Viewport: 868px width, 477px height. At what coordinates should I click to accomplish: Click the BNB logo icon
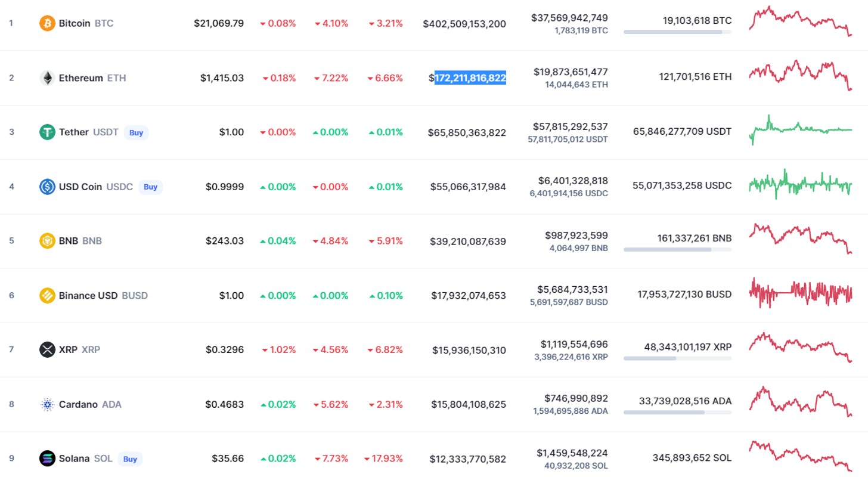click(x=47, y=241)
